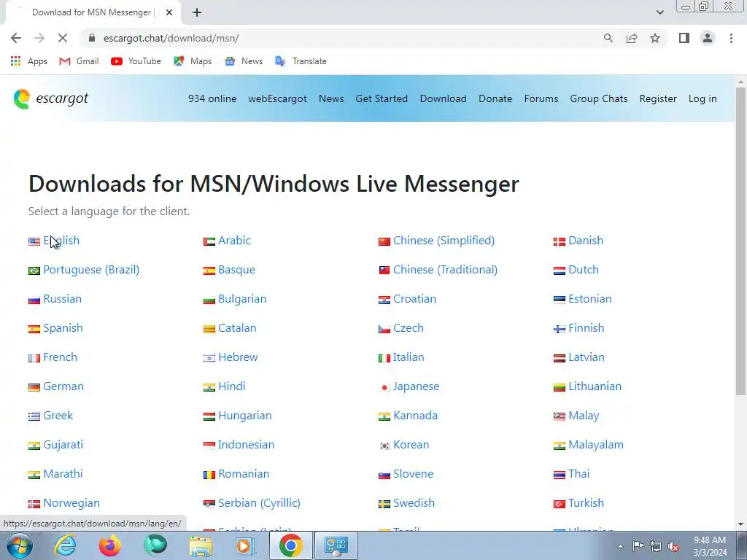
Task: Open a new browser tab
Action: [x=197, y=12]
